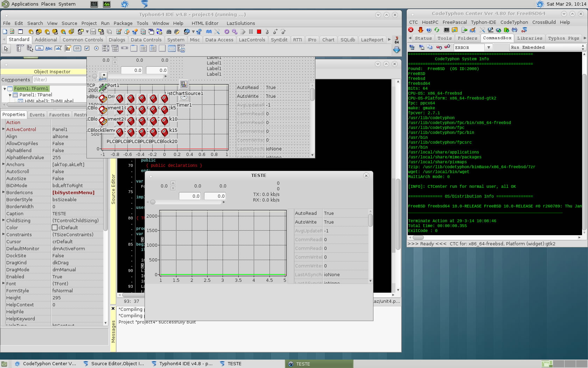The image size is (588, 368).
Task: Select the TButton (Ok) component in palette
Action: click(39, 48)
